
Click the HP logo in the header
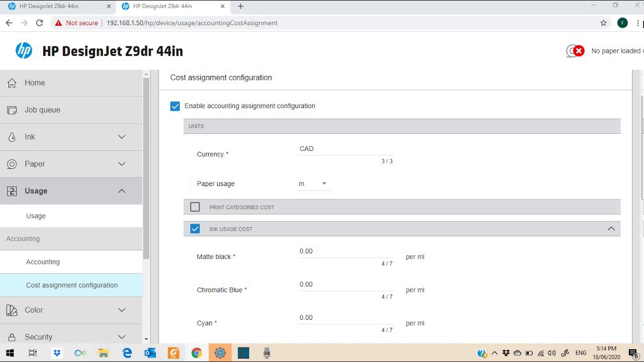[x=24, y=51]
